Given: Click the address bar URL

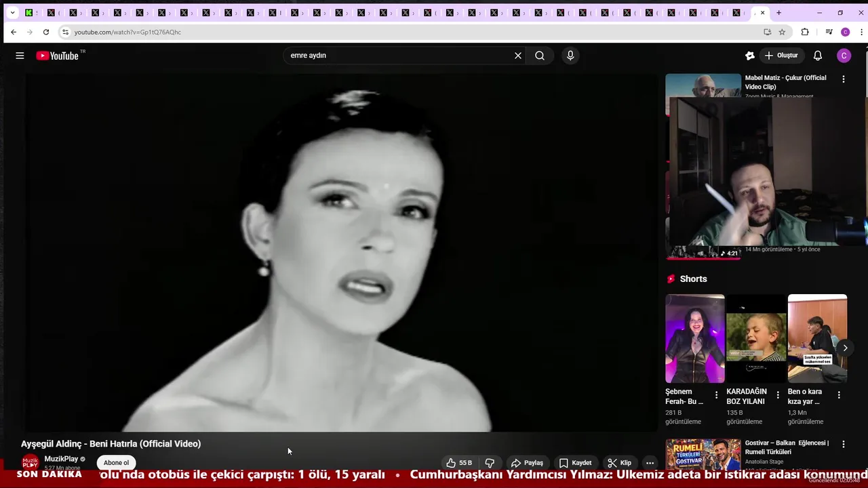Looking at the screenshot, I should (x=127, y=32).
